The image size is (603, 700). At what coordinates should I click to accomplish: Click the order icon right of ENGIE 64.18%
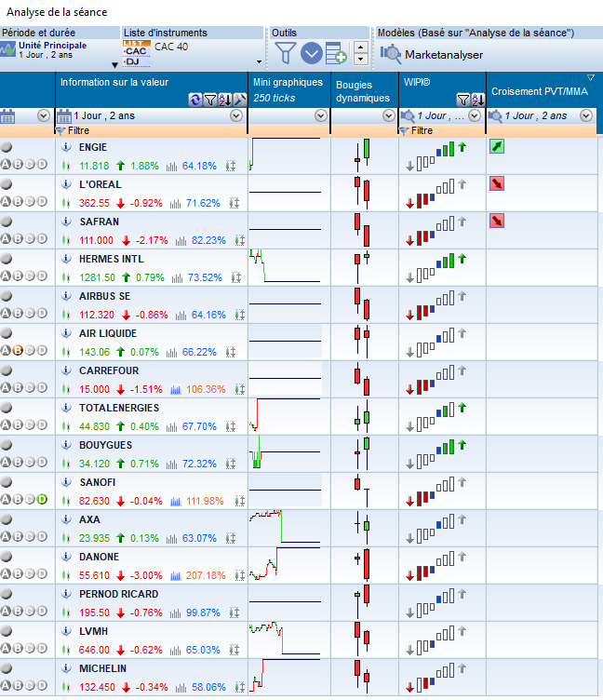(230, 166)
